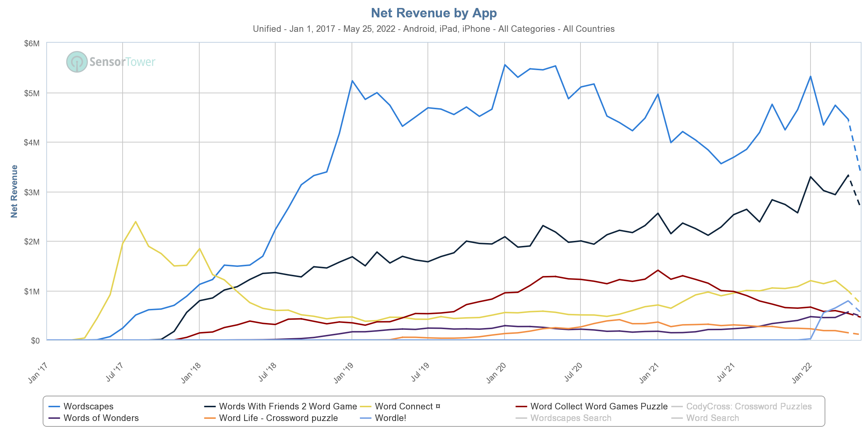Show the CodyCross: Crossword Puzzles series
Viewport: 868px width, 434px height.
click(x=741, y=407)
